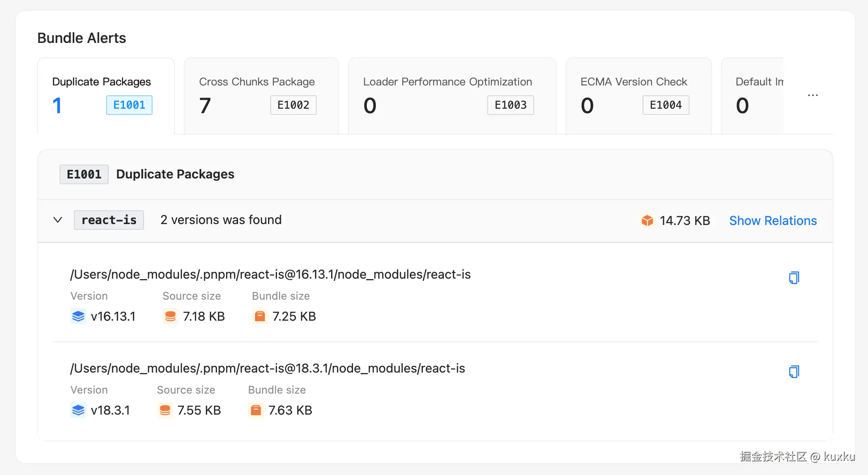
Task: Open the Cross Chunks Package tab
Action: click(x=261, y=95)
